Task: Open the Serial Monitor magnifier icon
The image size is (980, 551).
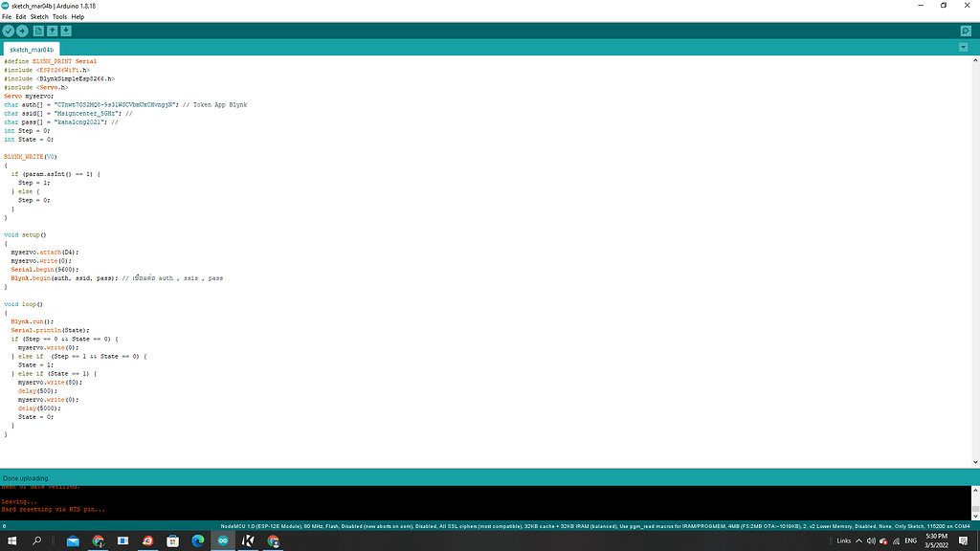Action: pyautogui.click(x=966, y=32)
